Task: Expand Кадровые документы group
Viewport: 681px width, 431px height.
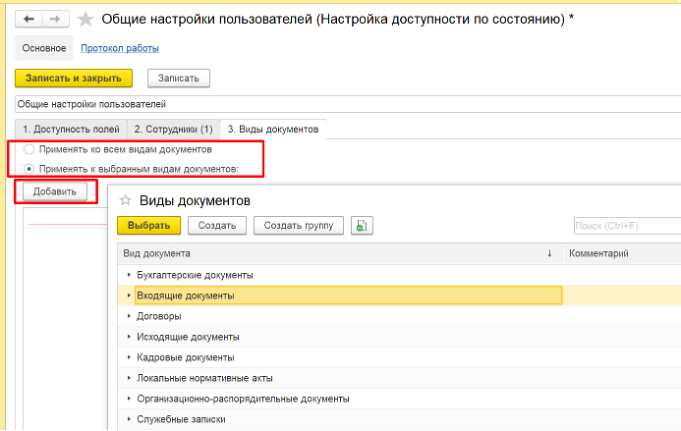Action: (x=129, y=357)
